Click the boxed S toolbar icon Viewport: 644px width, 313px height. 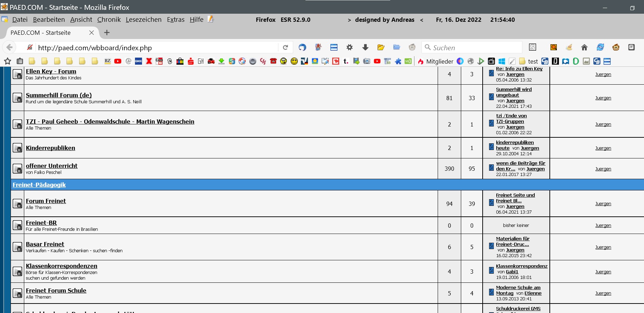coord(533,47)
